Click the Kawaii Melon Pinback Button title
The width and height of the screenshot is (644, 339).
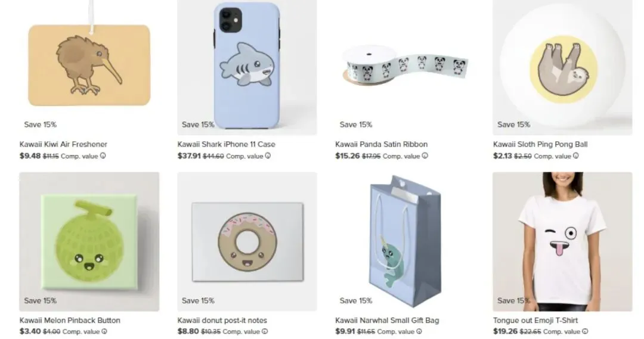70,321
